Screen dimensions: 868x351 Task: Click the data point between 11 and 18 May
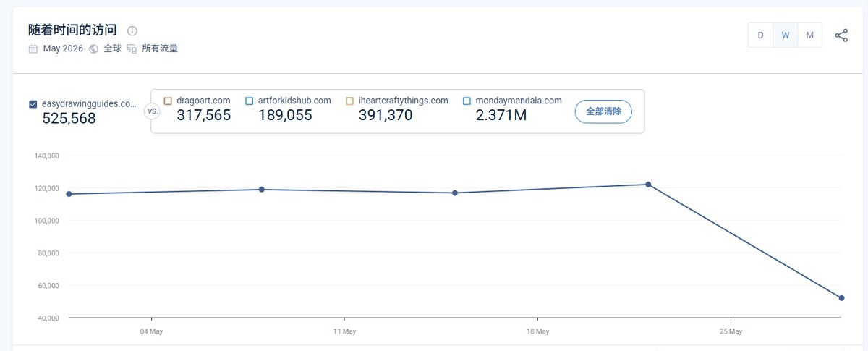point(455,193)
